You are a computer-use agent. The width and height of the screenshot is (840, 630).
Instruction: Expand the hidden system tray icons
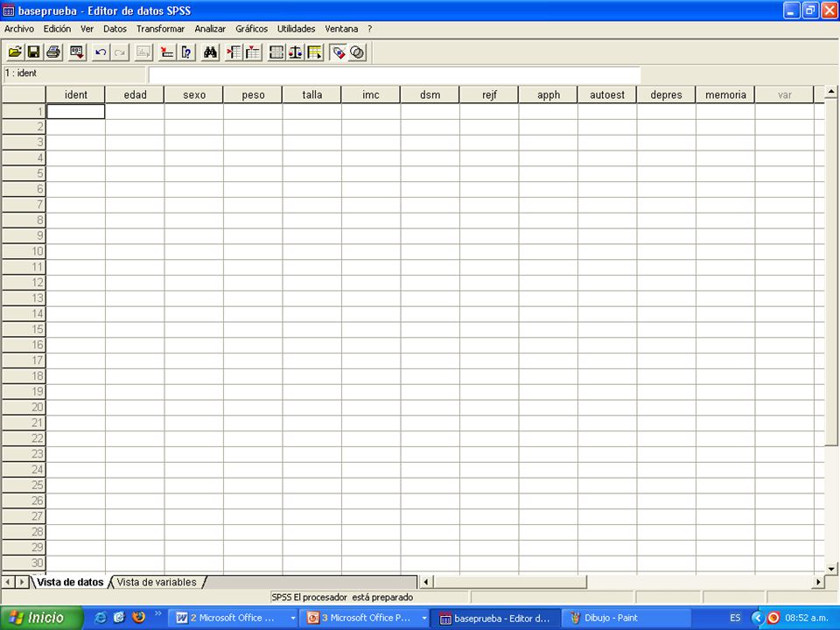click(757, 619)
